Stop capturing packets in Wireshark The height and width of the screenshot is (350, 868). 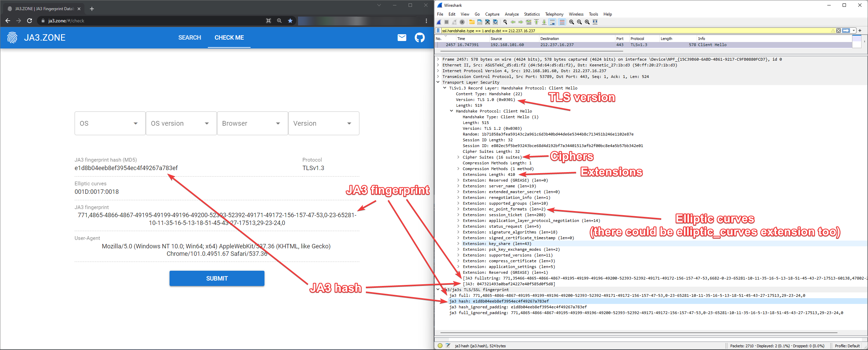[x=447, y=22]
